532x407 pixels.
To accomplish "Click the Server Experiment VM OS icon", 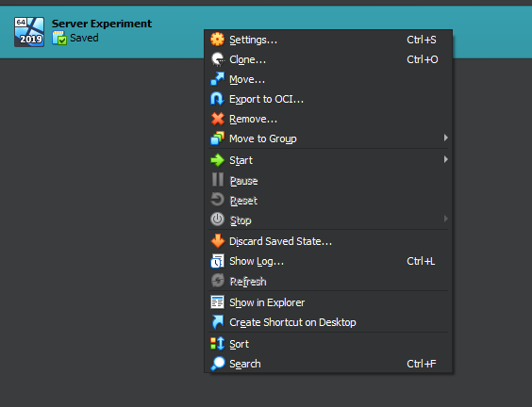I will click(29, 32).
